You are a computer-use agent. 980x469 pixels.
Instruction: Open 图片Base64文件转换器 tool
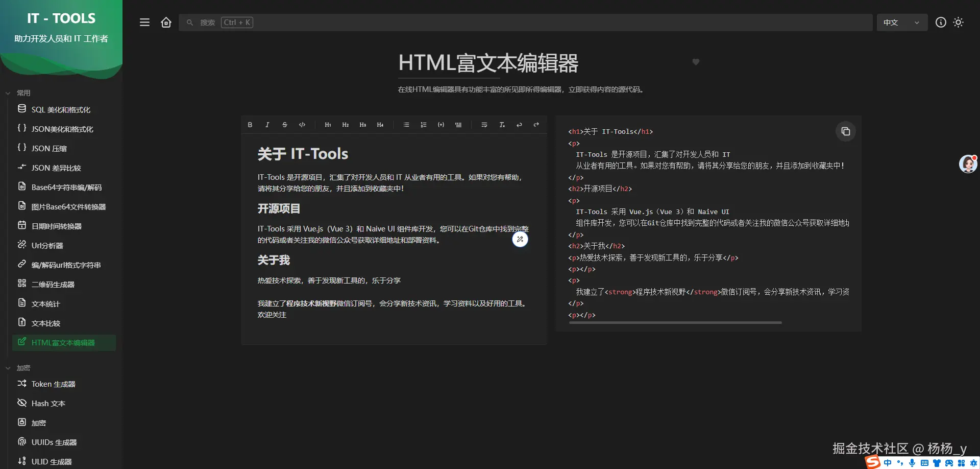[x=64, y=206]
